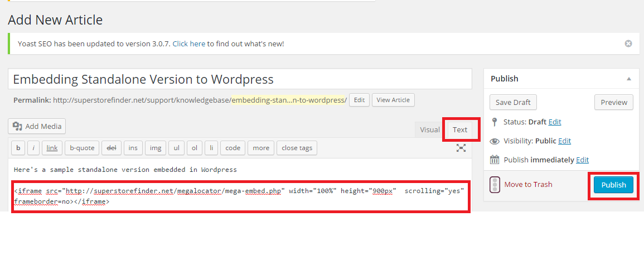Image resolution: width=644 pixels, height=274 pixels.
Task: Click the Preview button
Action: tap(614, 102)
